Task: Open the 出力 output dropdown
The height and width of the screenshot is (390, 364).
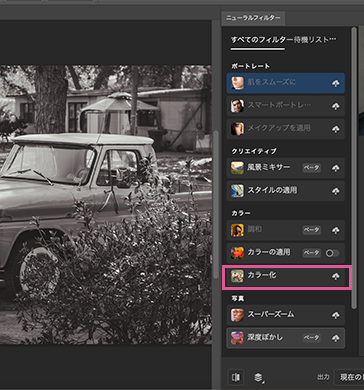Action: click(x=349, y=377)
